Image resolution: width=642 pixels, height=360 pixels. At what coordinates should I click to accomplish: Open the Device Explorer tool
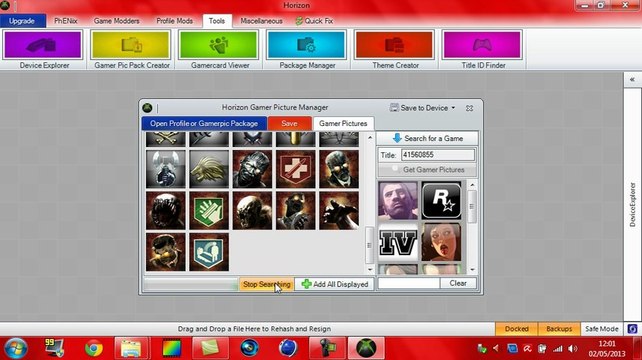(43, 49)
